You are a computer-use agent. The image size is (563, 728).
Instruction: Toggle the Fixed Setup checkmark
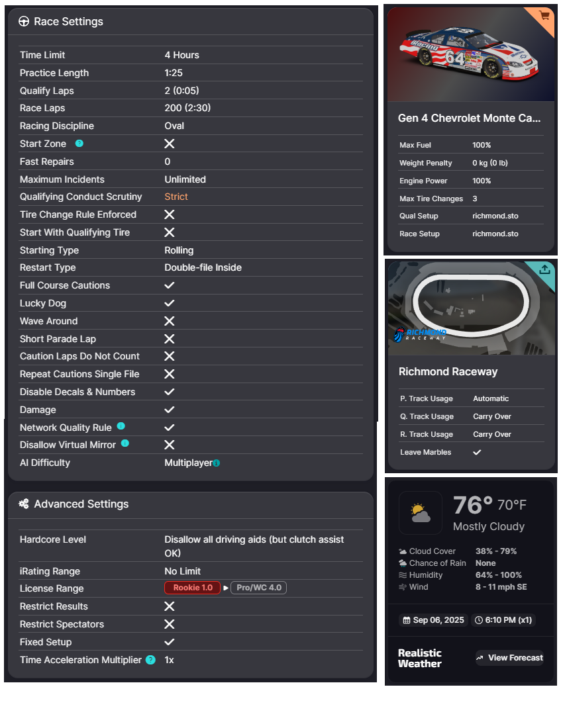(170, 642)
